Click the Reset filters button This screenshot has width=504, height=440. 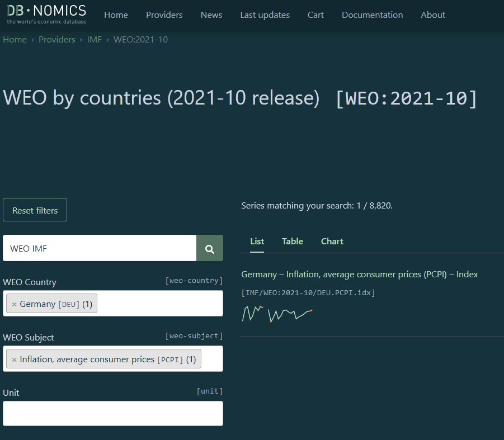[x=35, y=210]
